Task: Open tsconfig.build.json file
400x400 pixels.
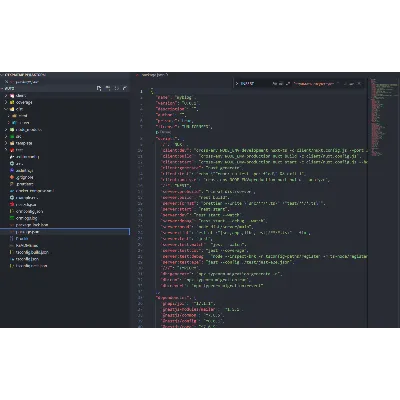Action: point(32,252)
